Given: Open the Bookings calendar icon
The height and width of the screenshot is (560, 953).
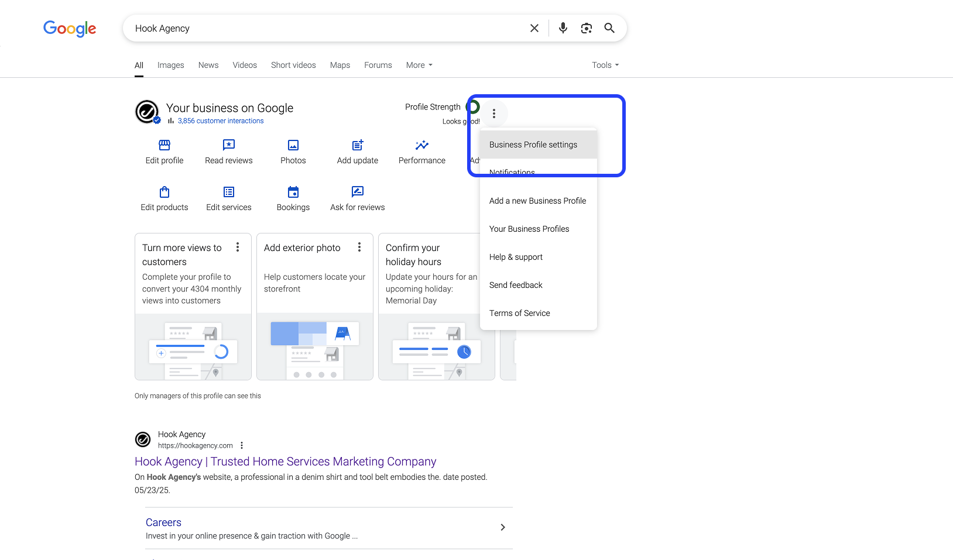Looking at the screenshot, I should tap(293, 192).
